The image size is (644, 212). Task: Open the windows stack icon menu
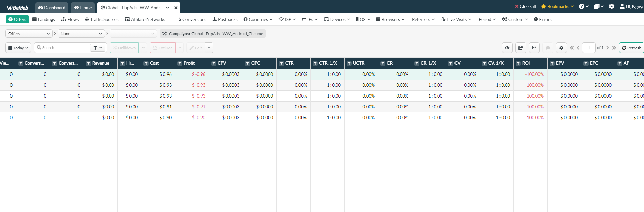pyautogui.click(x=598, y=7)
